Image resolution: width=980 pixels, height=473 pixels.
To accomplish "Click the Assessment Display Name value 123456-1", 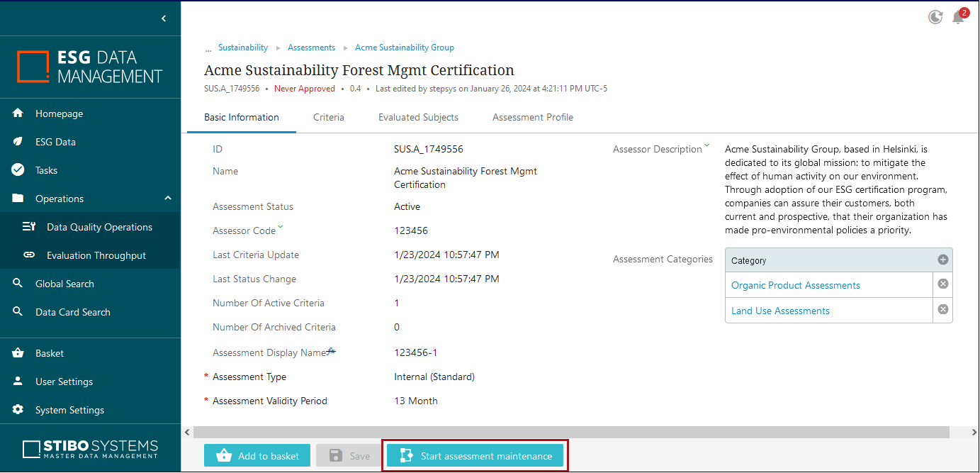I will click(x=415, y=352).
